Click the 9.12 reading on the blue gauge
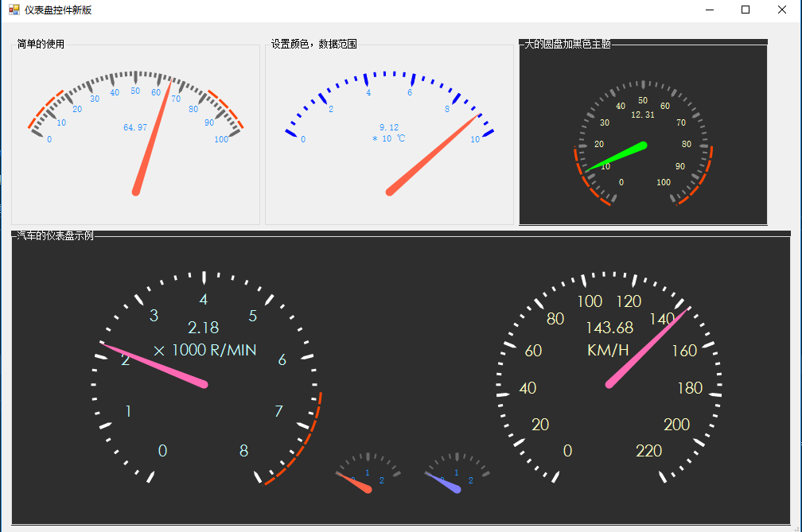The width and height of the screenshot is (802, 532). (389, 127)
